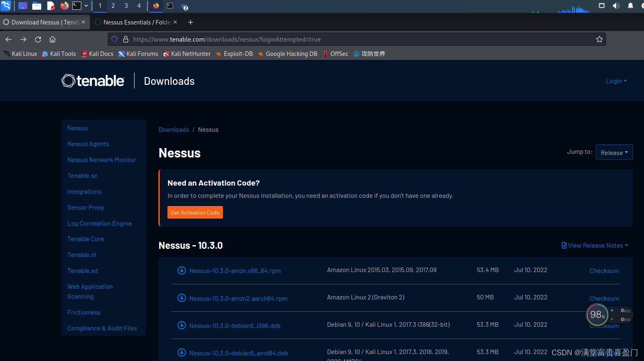644x361 pixels.
Task: Open Log Correlation Engine in sidebar
Action: [99, 224]
